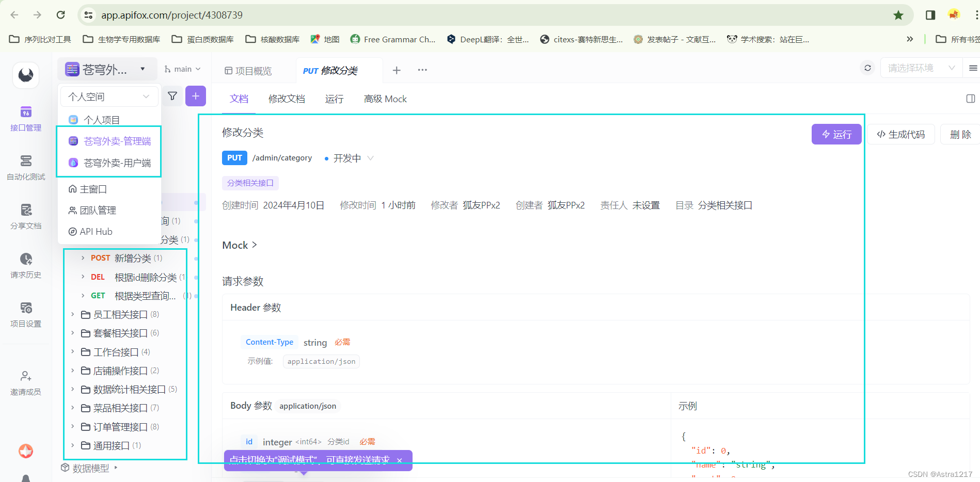
Task: Open the hamburger menu at top right
Action: tap(973, 68)
